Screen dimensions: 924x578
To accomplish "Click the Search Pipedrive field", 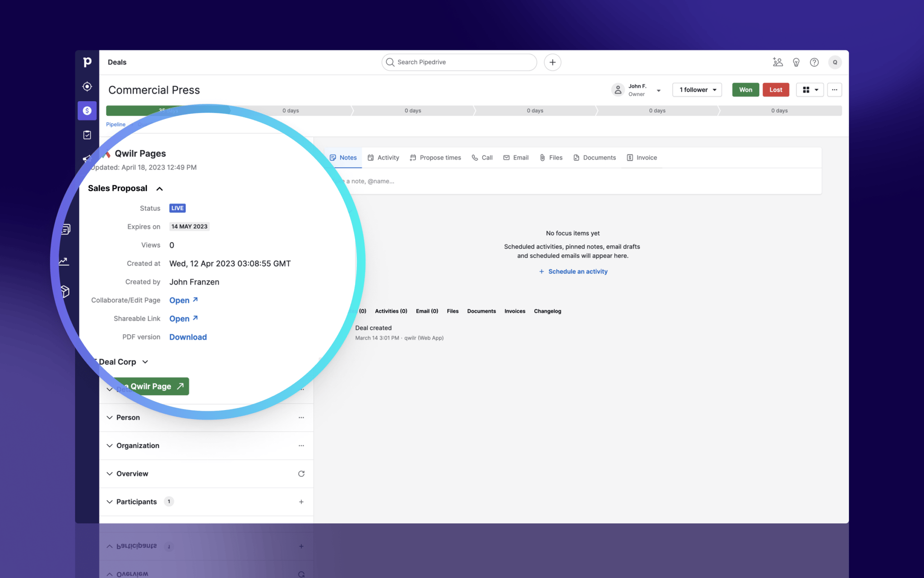I will [x=458, y=62].
